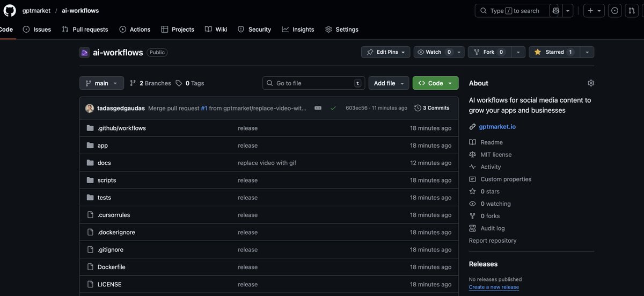This screenshot has width=644, height=296.
Task: Open pull request #1 link in commit
Action: tap(204, 108)
